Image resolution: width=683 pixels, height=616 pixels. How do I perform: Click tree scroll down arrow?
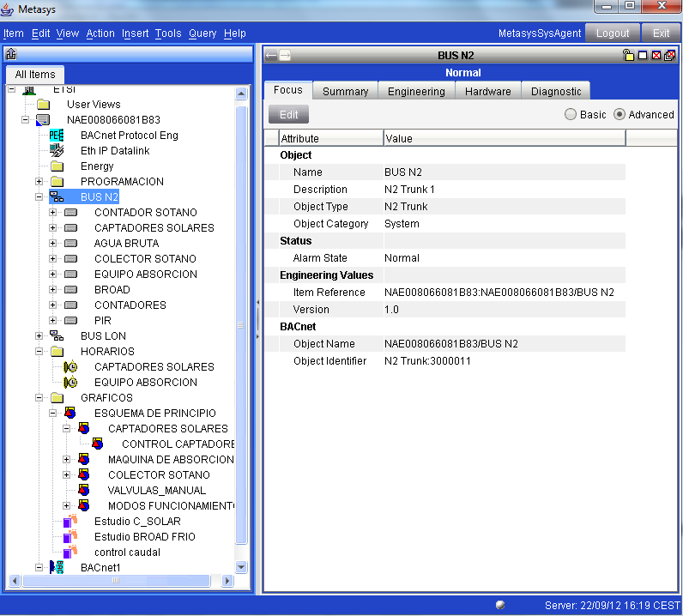(x=241, y=567)
